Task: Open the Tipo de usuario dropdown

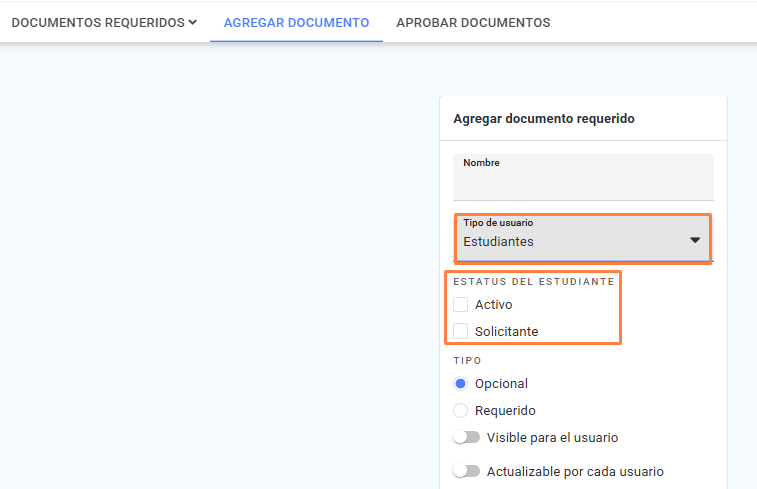Action: click(583, 239)
